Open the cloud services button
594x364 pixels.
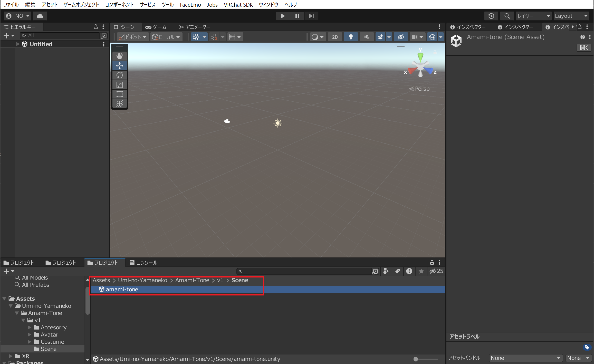(x=40, y=16)
